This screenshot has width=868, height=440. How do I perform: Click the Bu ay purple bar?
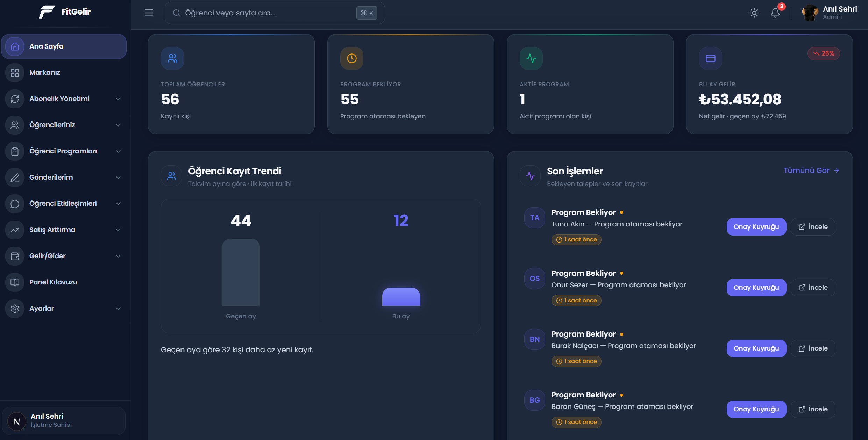coord(401,297)
